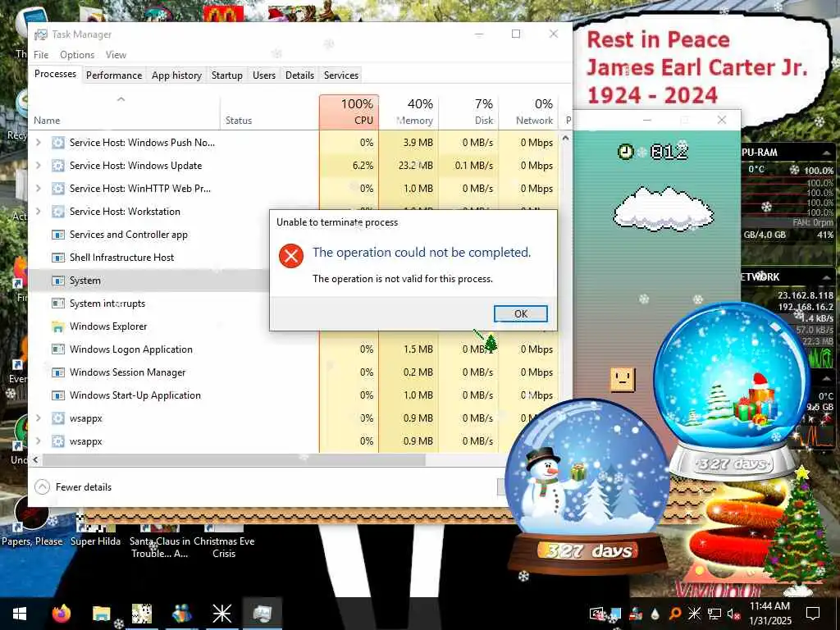
Task: Open the Windows Start menu
Action: pos(20,614)
